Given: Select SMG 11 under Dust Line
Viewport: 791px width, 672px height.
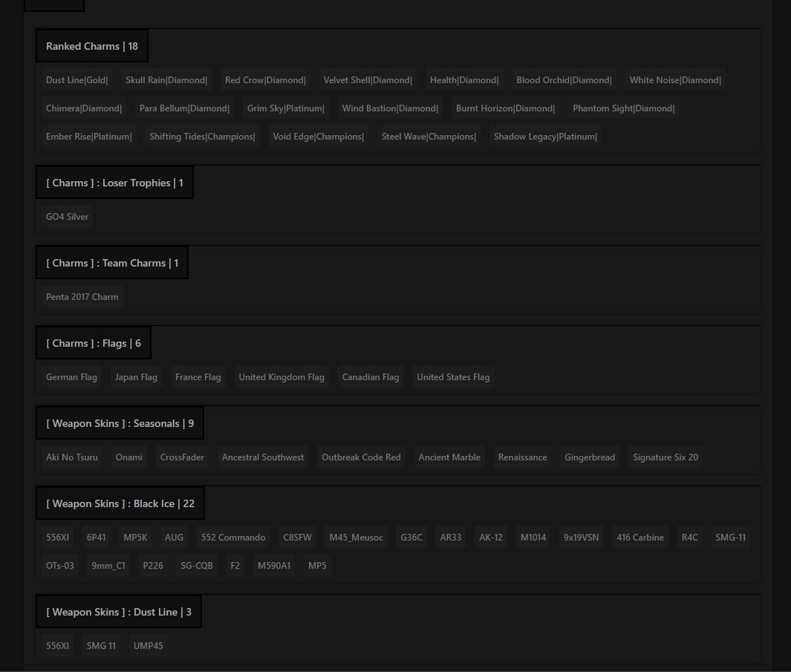Looking at the screenshot, I should pos(101,646).
